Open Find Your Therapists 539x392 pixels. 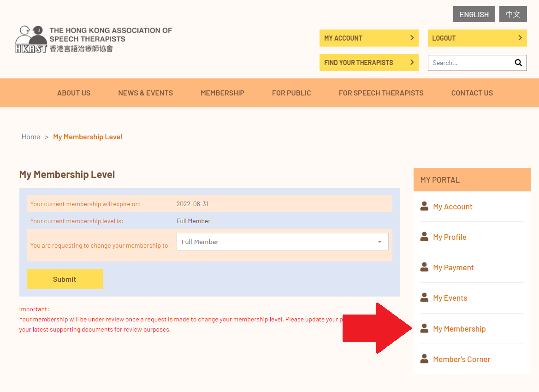(368, 63)
